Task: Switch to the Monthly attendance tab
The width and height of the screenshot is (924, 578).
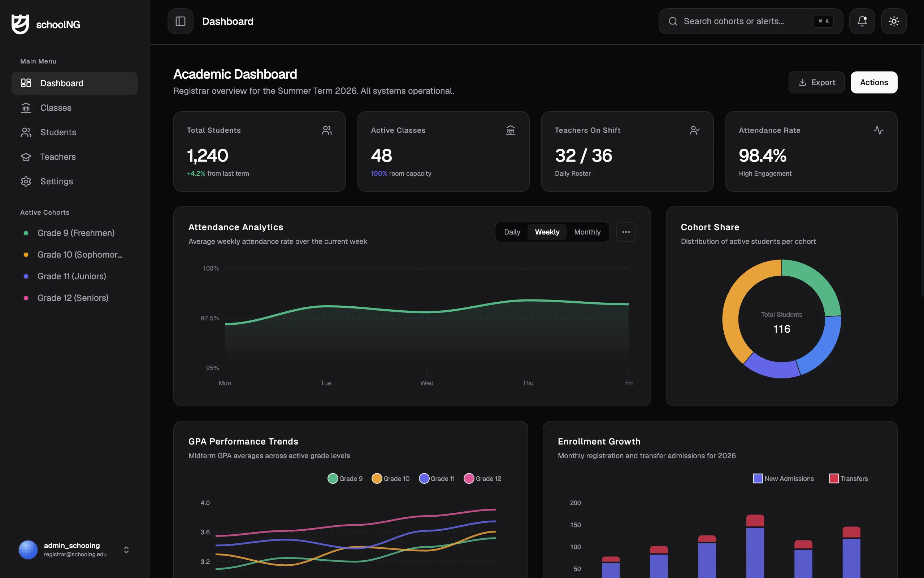Action: pyautogui.click(x=587, y=232)
